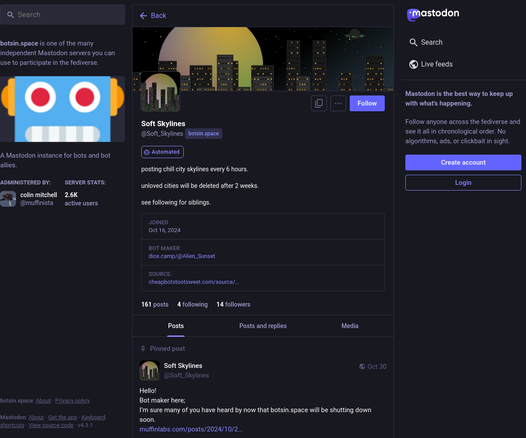Click 'posting chill city skylines every 6 hours' text

click(194, 169)
